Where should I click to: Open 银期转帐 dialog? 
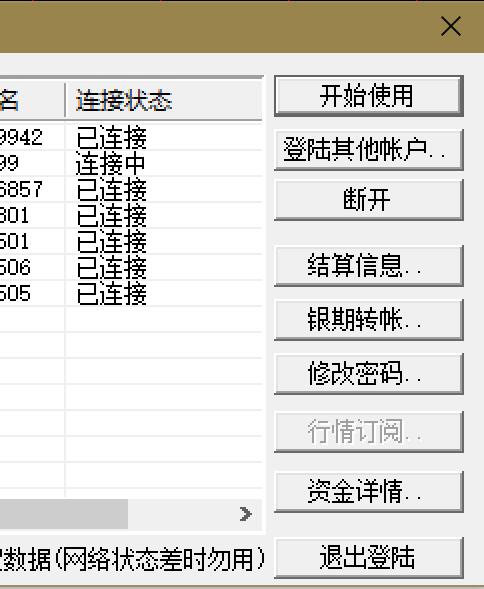point(369,320)
